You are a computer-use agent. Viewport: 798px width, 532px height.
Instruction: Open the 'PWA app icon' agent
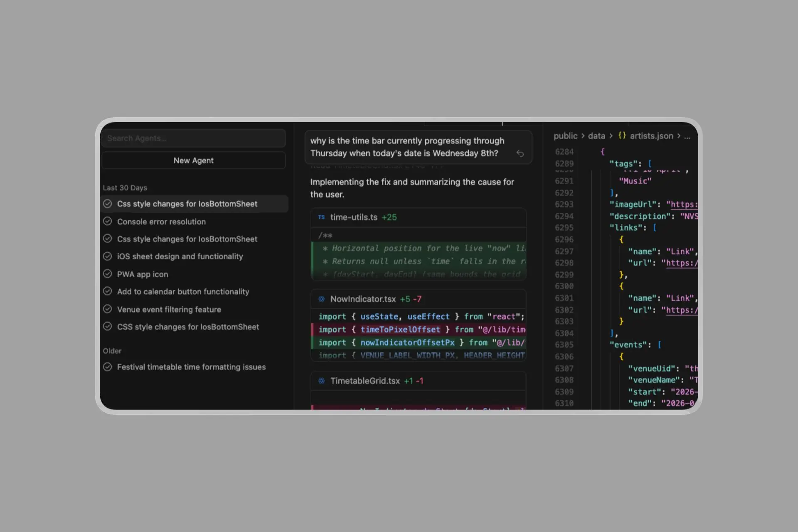(x=194, y=274)
